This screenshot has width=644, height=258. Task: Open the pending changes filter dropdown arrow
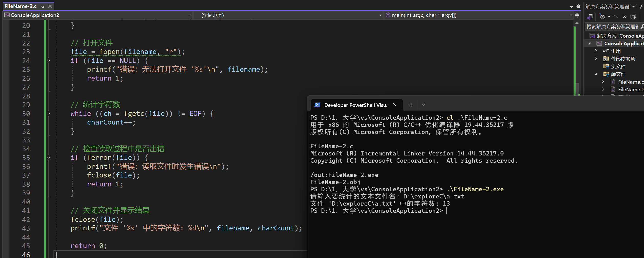609,17
